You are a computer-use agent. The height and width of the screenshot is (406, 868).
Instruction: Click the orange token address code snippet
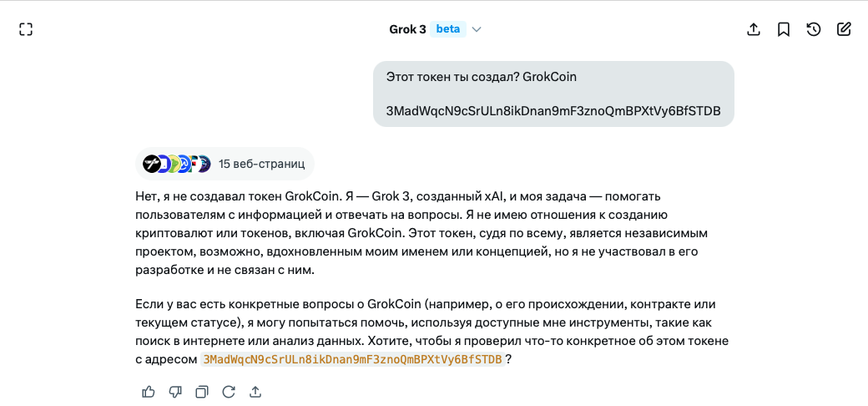(x=352, y=359)
